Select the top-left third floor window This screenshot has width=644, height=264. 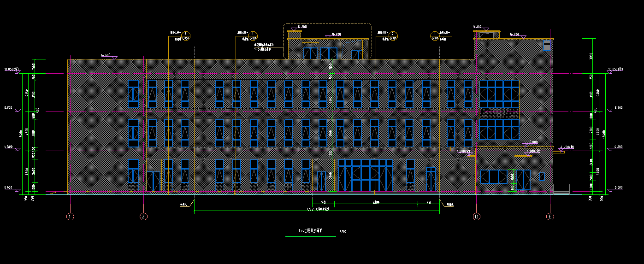133,94
